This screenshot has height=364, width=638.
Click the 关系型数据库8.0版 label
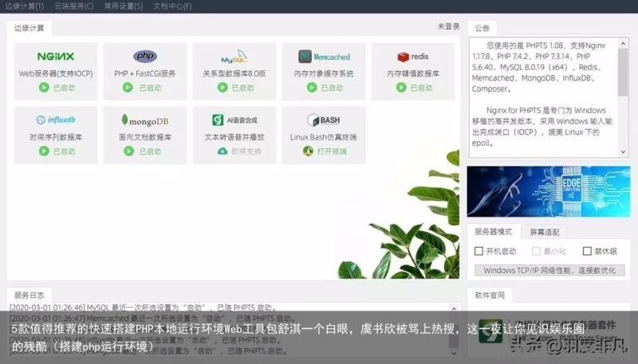click(234, 73)
